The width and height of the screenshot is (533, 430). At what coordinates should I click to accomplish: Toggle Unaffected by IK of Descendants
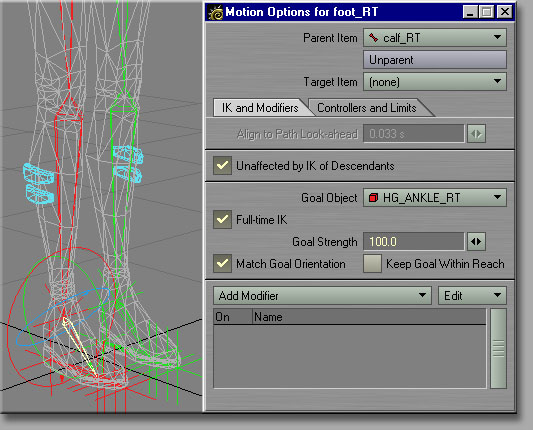point(222,166)
